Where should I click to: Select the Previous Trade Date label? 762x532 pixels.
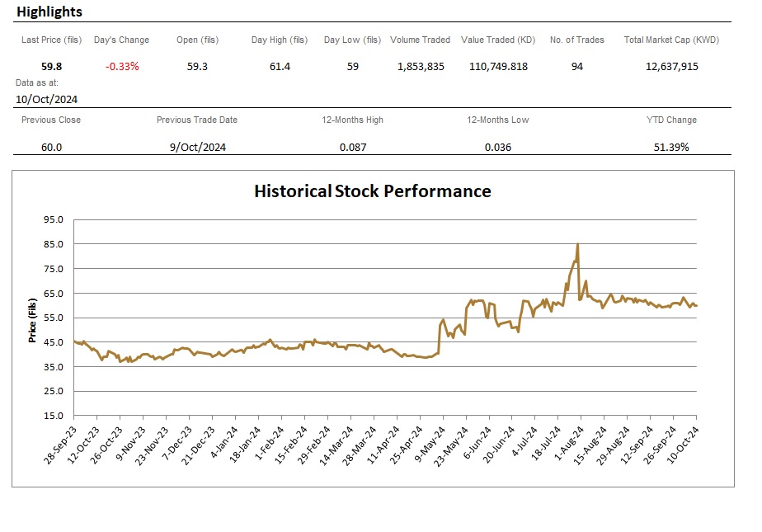point(197,120)
